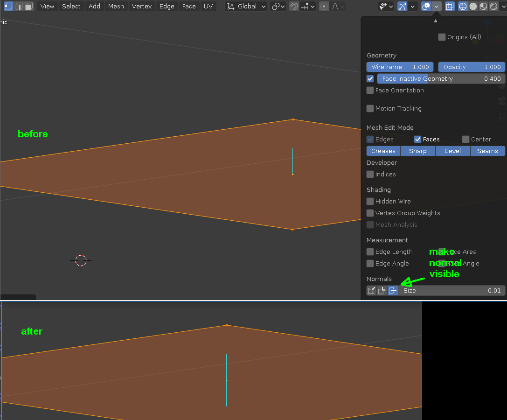This screenshot has width=507, height=420.
Task: Open the View menu
Action: tap(47, 6)
